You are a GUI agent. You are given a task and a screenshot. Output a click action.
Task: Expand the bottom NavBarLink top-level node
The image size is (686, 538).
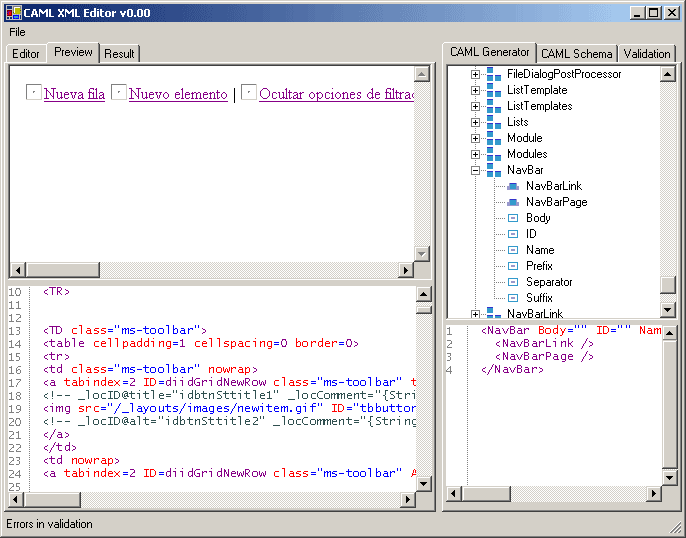point(475,314)
